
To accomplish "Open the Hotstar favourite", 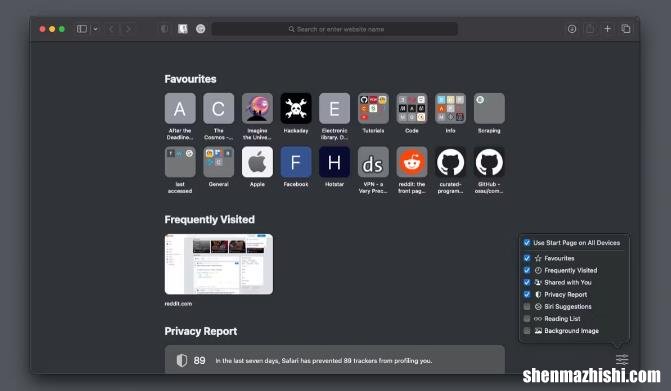I will (x=335, y=162).
